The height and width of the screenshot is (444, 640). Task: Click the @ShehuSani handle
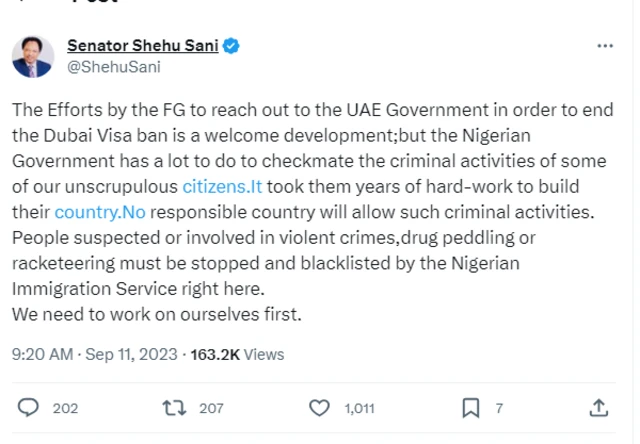click(x=113, y=67)
